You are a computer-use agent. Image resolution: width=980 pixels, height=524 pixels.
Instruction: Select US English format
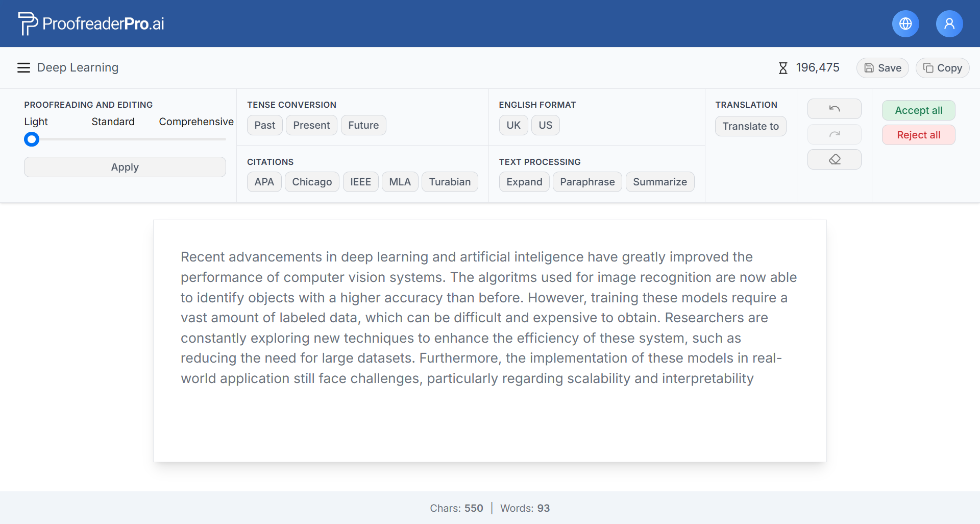[545, 125]
